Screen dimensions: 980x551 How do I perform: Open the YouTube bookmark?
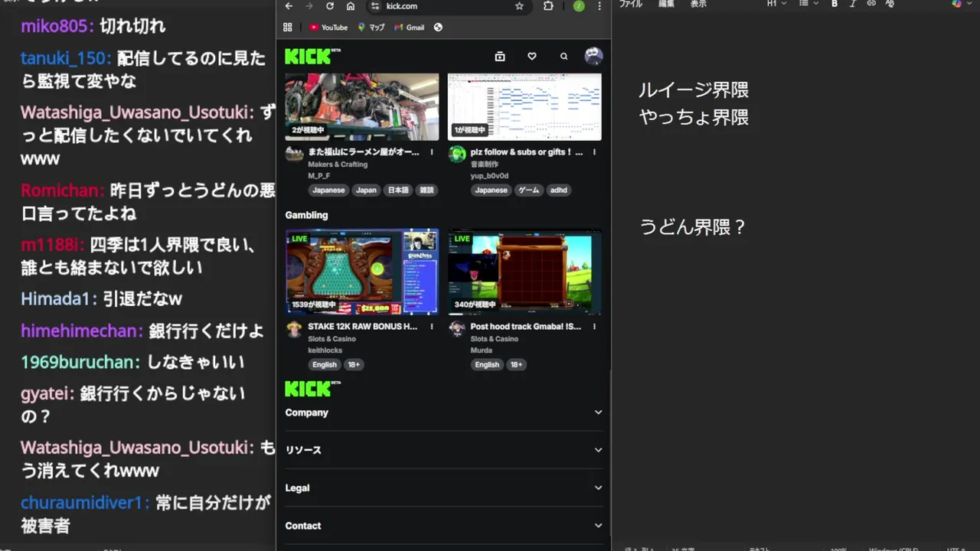click(x=328, y=28)
